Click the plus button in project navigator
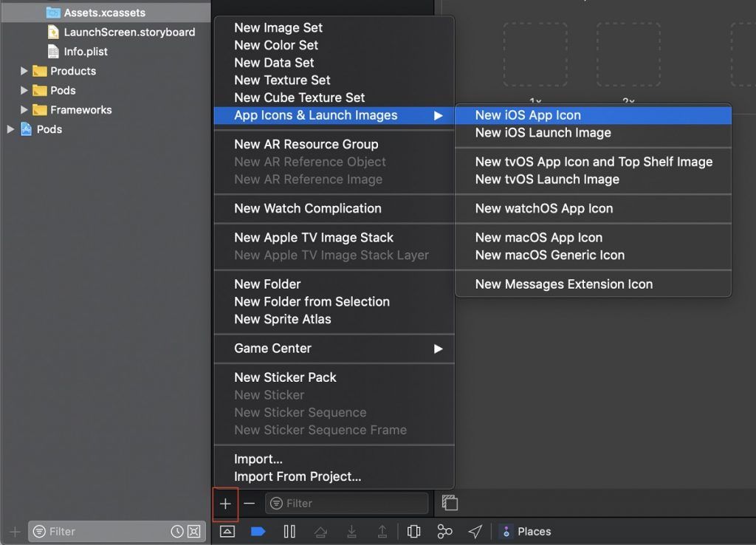The width and height of the screenshot is (756, 545). coord(15,532)
